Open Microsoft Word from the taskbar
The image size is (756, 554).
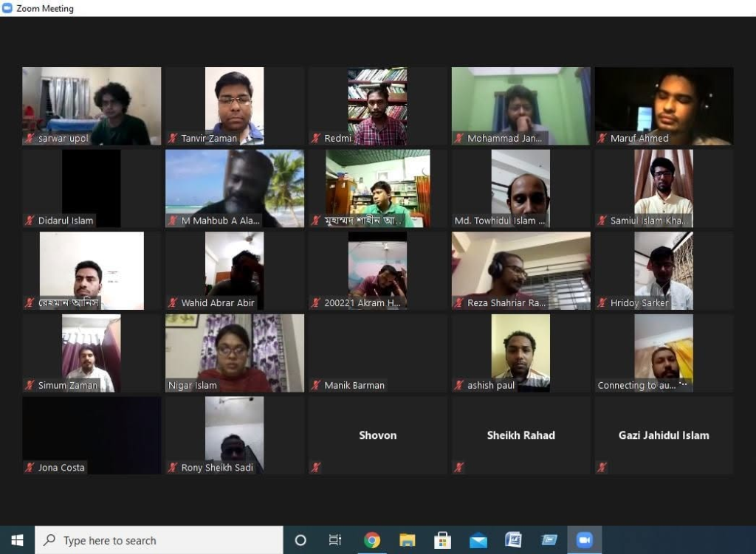[513, 540]
